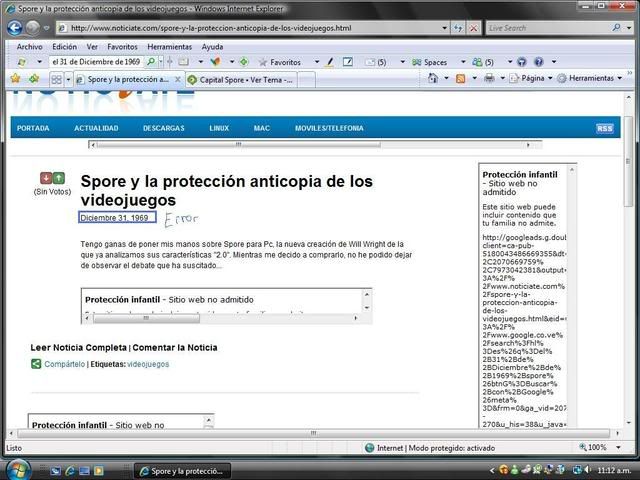
Task: Click the contacts people icon with (5)
Action: [x=483, y=62]
